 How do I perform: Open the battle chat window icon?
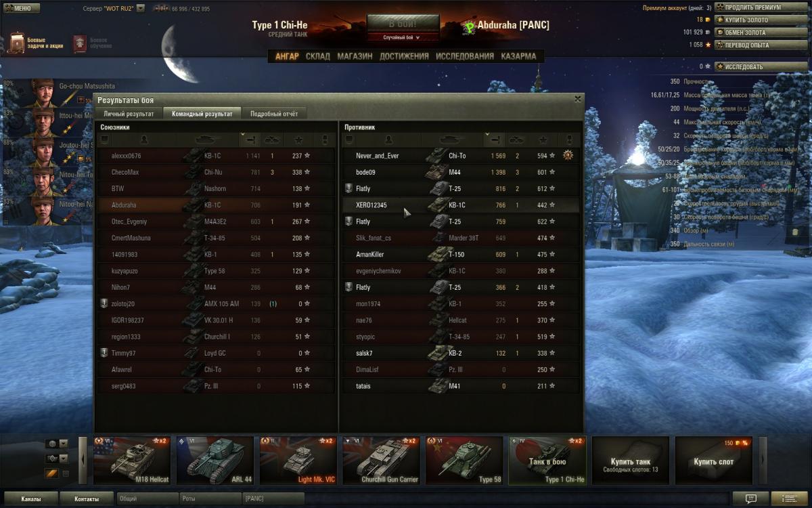click(751, 499)
